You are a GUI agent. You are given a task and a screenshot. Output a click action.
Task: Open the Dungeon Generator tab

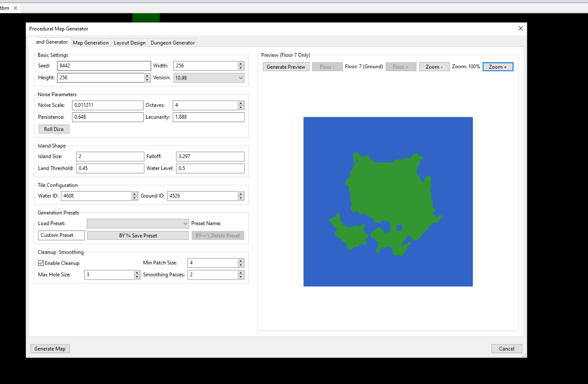click(x=172, y=43)
